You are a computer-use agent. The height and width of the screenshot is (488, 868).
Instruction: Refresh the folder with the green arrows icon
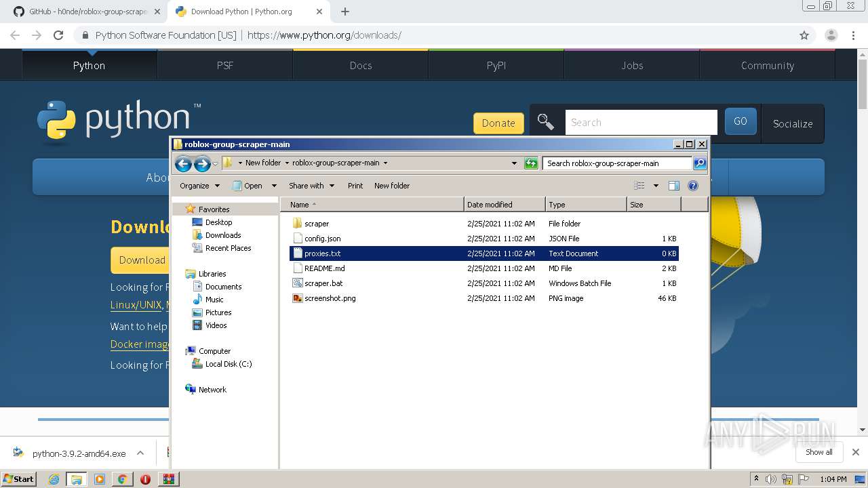(x=531, y=163)
